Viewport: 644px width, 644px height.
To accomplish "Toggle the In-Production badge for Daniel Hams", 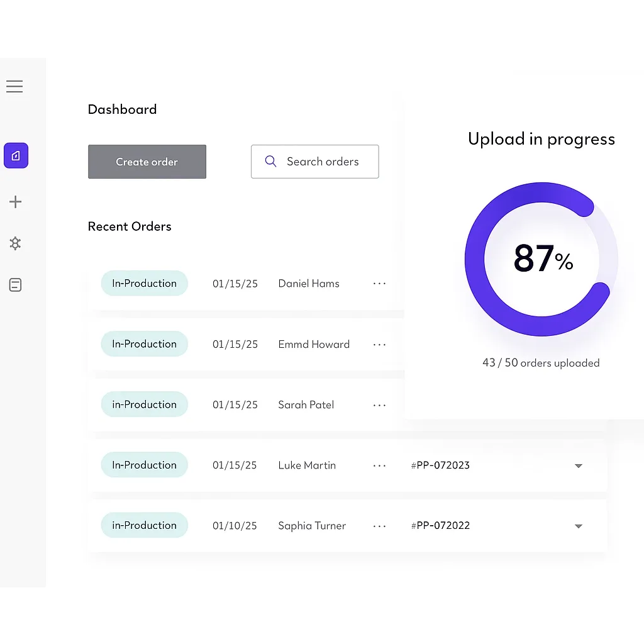I will click(x=144, y=284).
